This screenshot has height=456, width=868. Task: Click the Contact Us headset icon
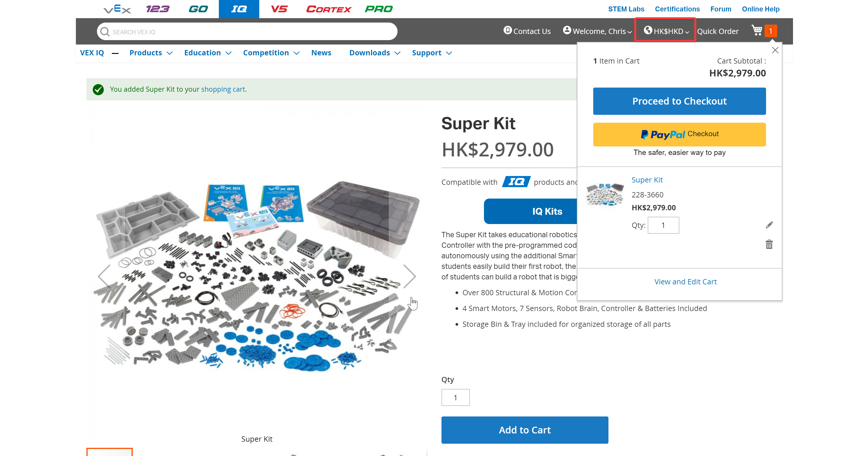507,31
